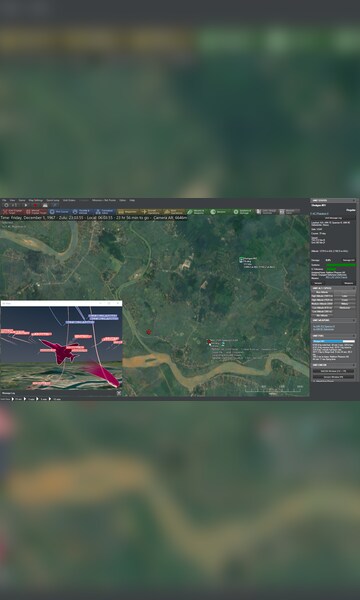Click the play button to start simulation
360x600 pixels.
click(26, 205)
